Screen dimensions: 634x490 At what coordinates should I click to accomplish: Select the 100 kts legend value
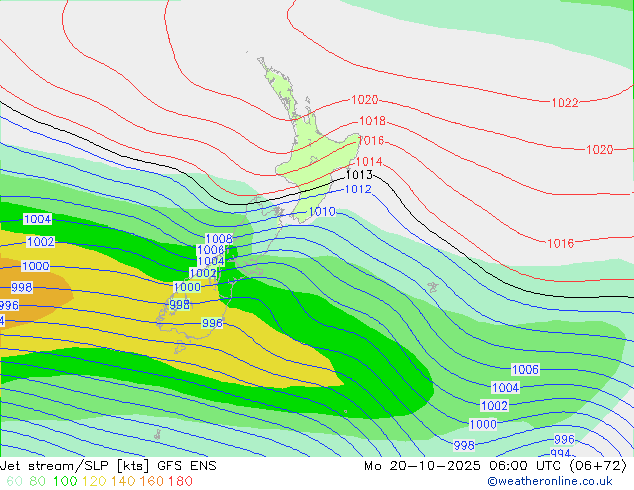(x=65, y=481)
